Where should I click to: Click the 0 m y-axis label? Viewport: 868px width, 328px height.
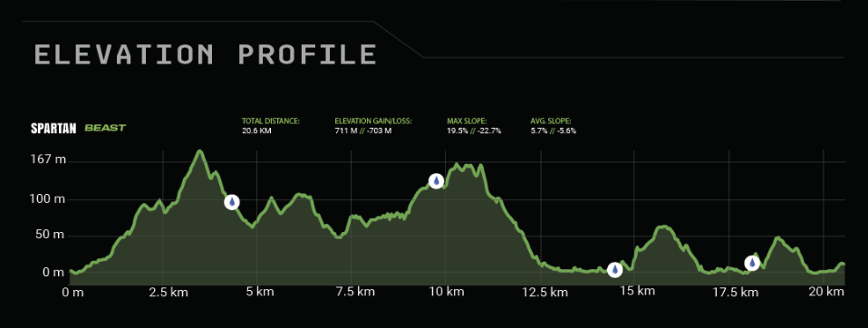53,272
